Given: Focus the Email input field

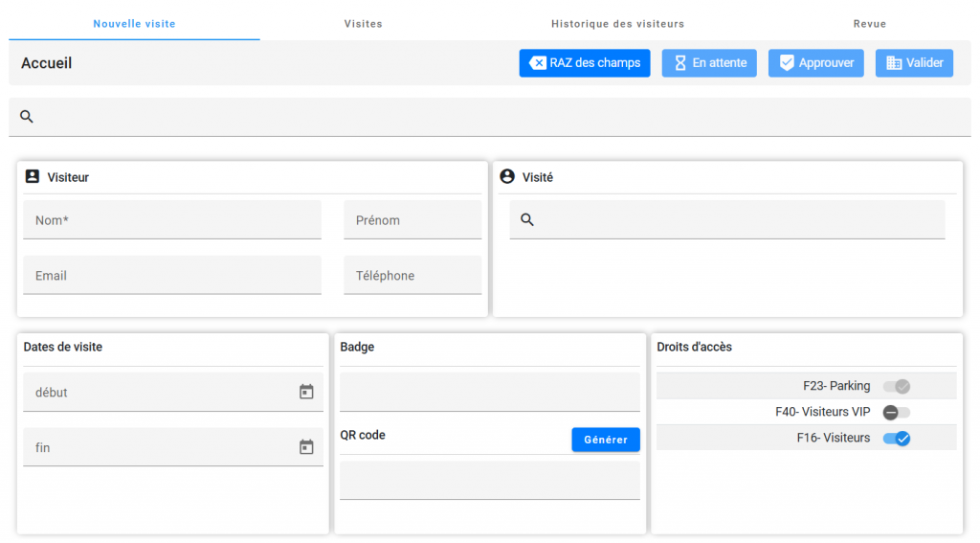Looking at the screenshot, I should coord(172,276).
